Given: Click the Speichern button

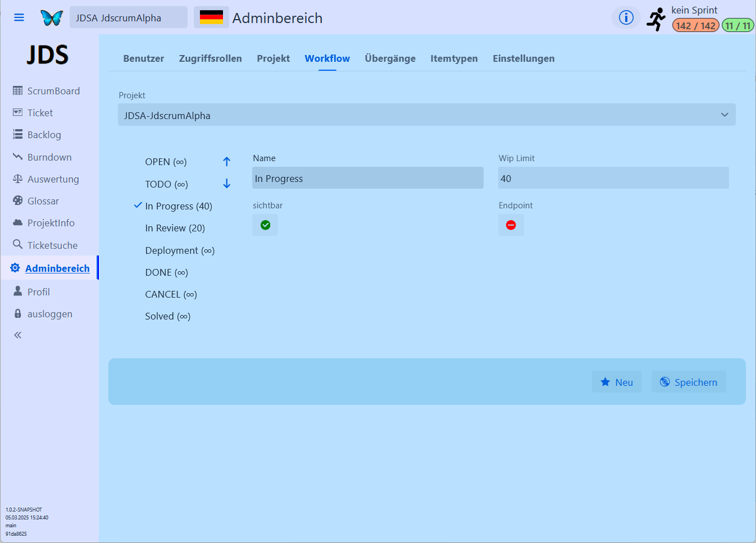Looking at the screenshot, I should pyautogui.click(x=689, y=382).
